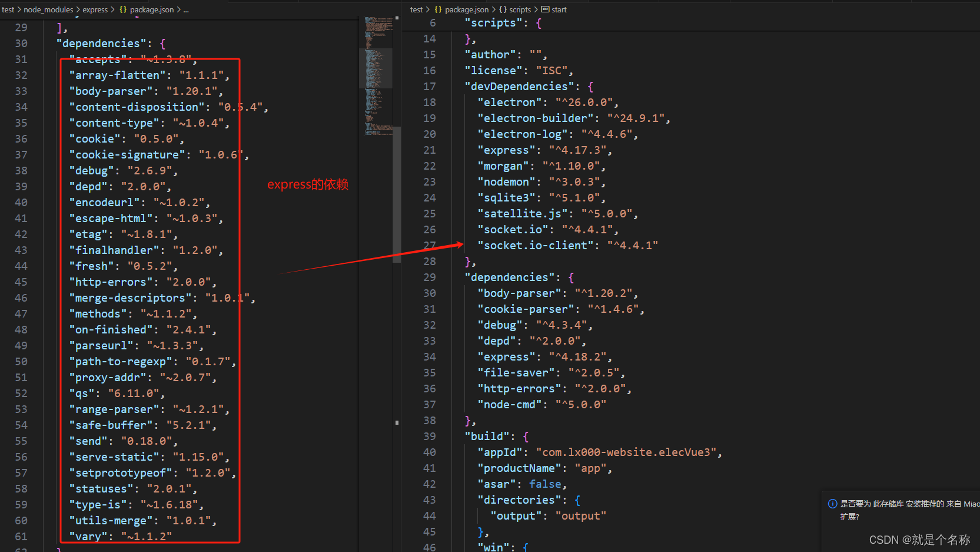Click the "electron": "^26.0.0" line
The image size is (980, 552).
549,103
